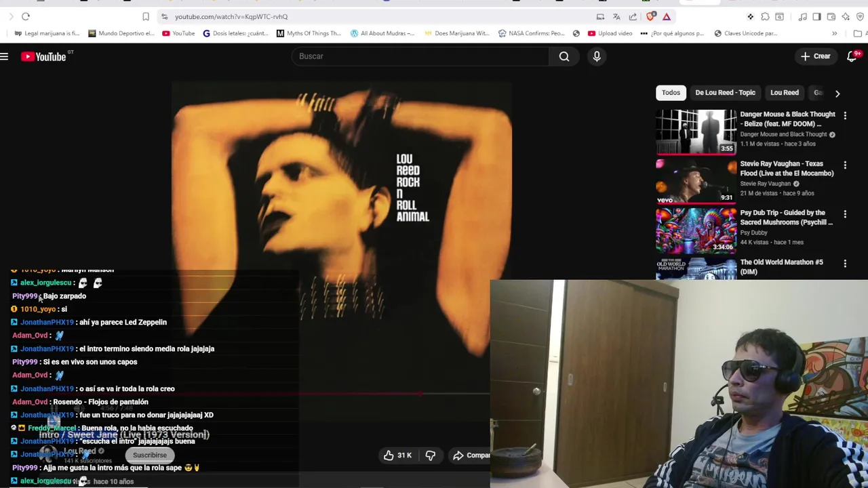
Task: Share the video via Compartir
Action: click(471, 455)
